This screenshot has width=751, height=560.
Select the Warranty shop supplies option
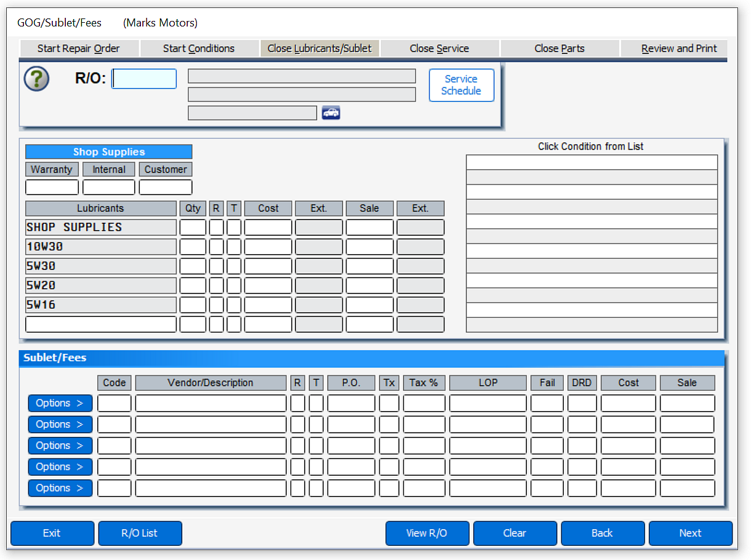52,169
